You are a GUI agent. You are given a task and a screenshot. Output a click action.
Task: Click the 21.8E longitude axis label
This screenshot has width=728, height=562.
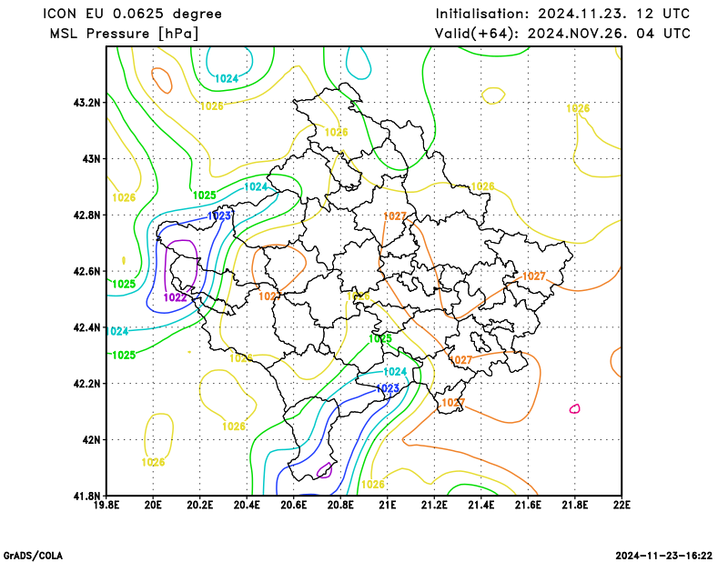575,505
